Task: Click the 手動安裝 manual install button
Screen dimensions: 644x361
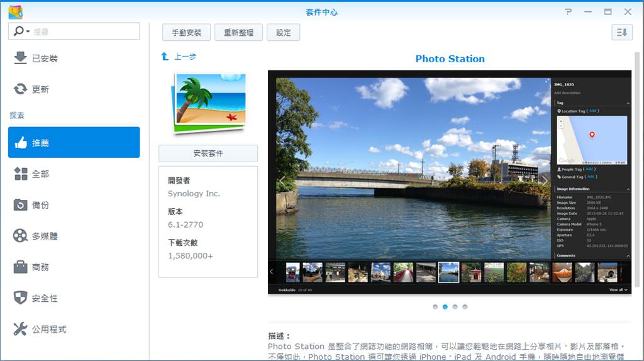Action: [186, 33]
